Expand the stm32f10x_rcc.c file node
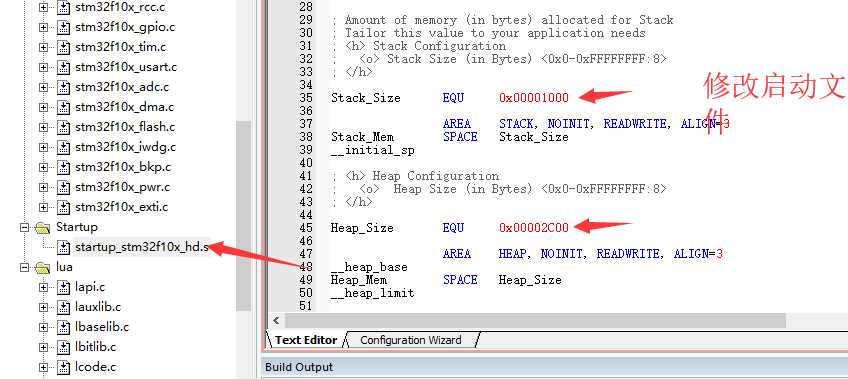Screen dimensions: 848x379 [44, 8]
